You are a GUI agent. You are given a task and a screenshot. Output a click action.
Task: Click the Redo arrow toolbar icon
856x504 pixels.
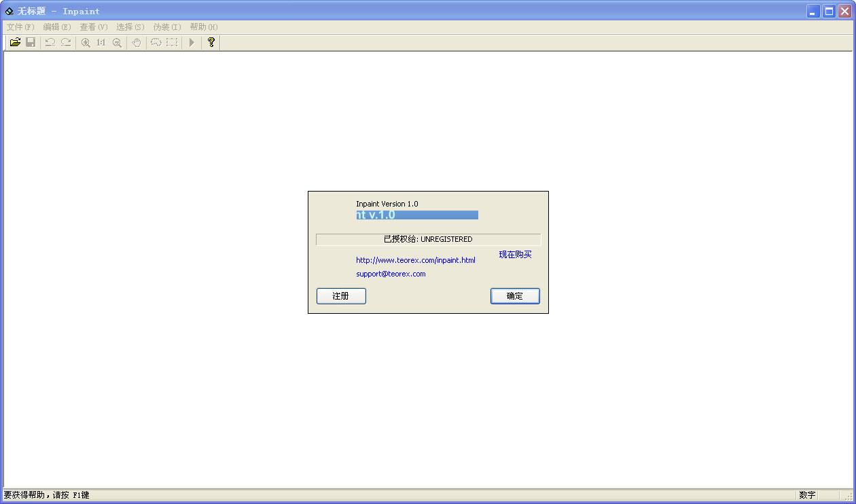(66, 42)
